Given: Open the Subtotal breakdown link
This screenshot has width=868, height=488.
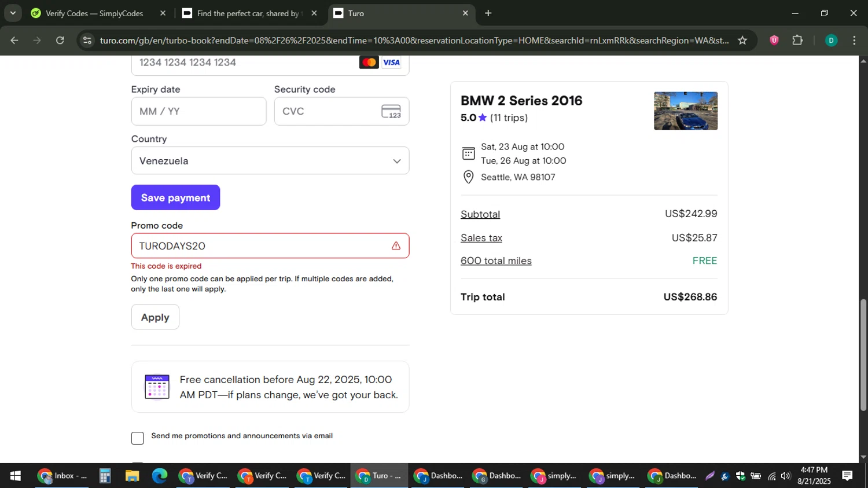Looking at the screenshot, I should tap(480, 214).
